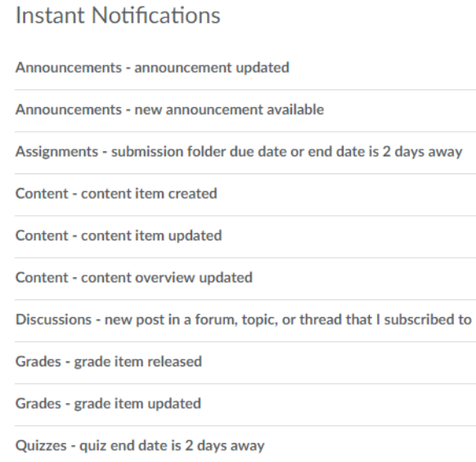Screen dimensions: 476x462
Task: Click 'Grades' label in grade item released row
Action: coord(38,361)
